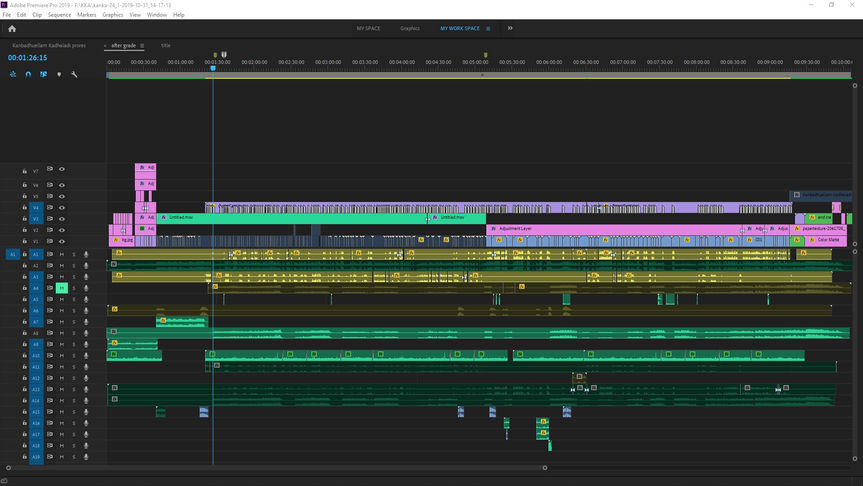Open the File menu

click(7, 15)
